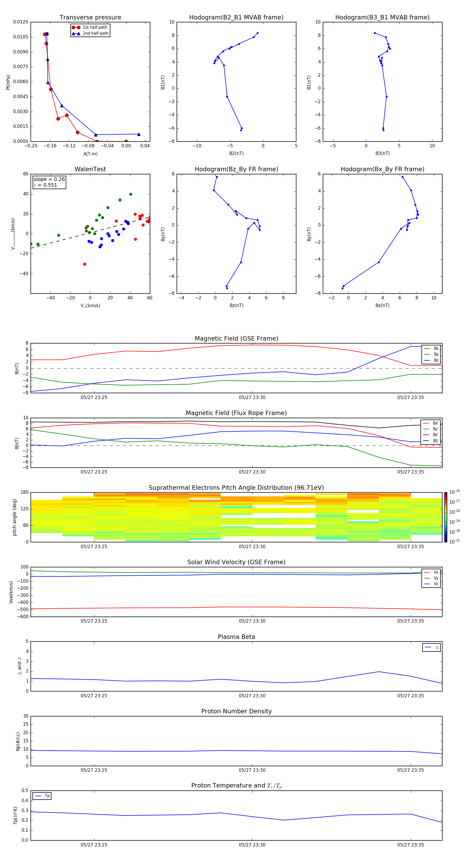Click the 'Vsw(km/s)' axis label
Image resolution: width=473 pixels, height=868 pixels.
click(11, 592)
